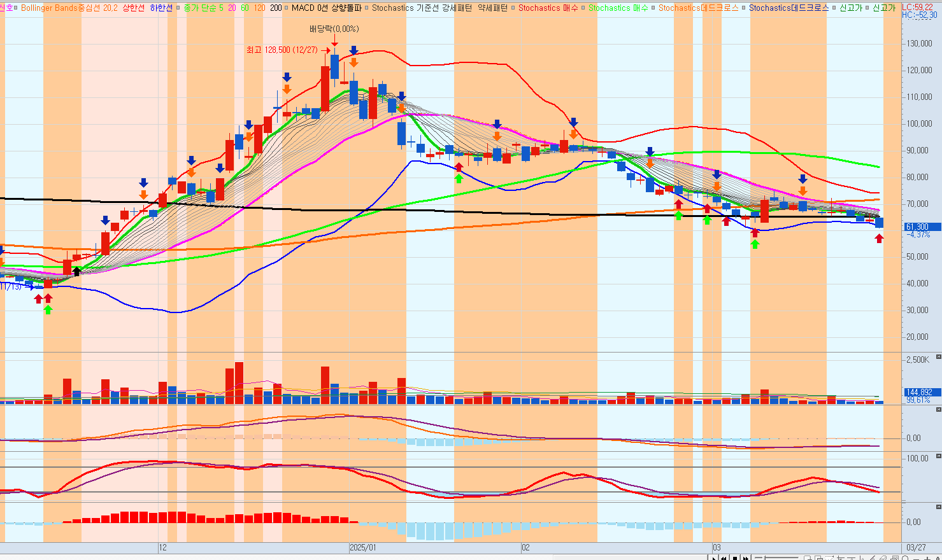Click the 2,500K volume axis label
The image size is (942, 560).
918,360
